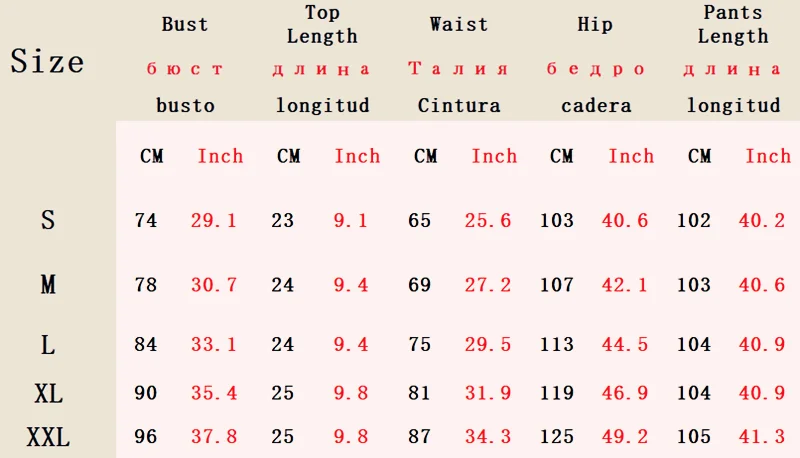Image resolution: width=800 pixels, height=458 pixels.
Task: Select the cadera label under Hip
Action: click(x=596, y=106)
